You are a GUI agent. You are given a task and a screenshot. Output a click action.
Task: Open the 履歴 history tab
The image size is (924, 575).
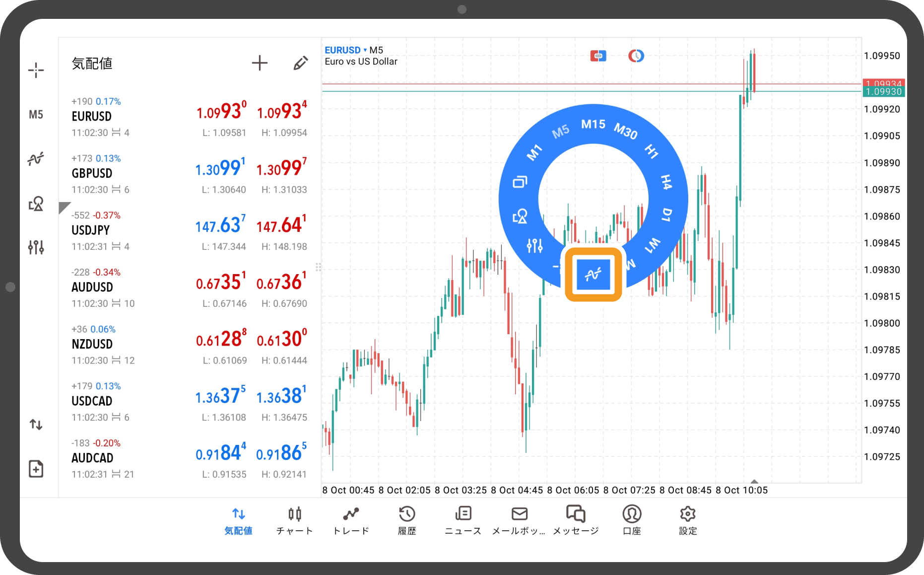pos(407,521)
